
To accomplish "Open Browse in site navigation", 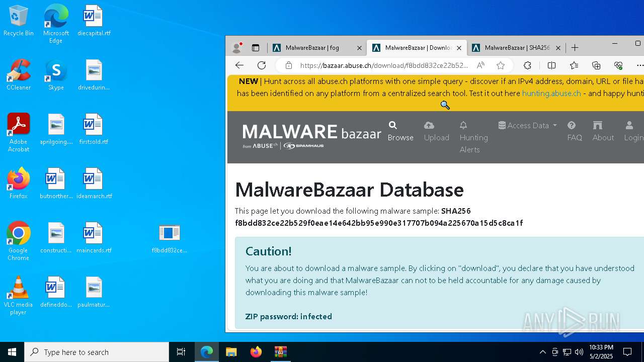I will (x=400, y=131).
